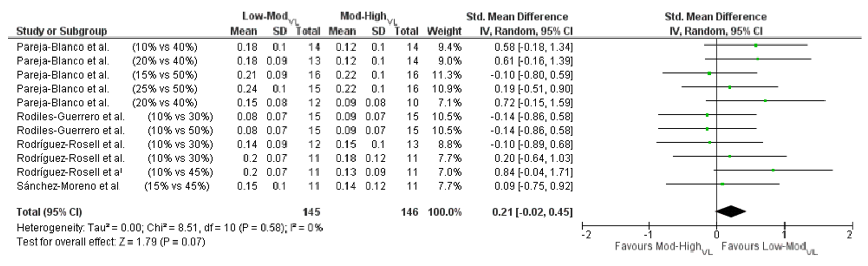Select the "Total (95% CI)" row label

(49, 212)
